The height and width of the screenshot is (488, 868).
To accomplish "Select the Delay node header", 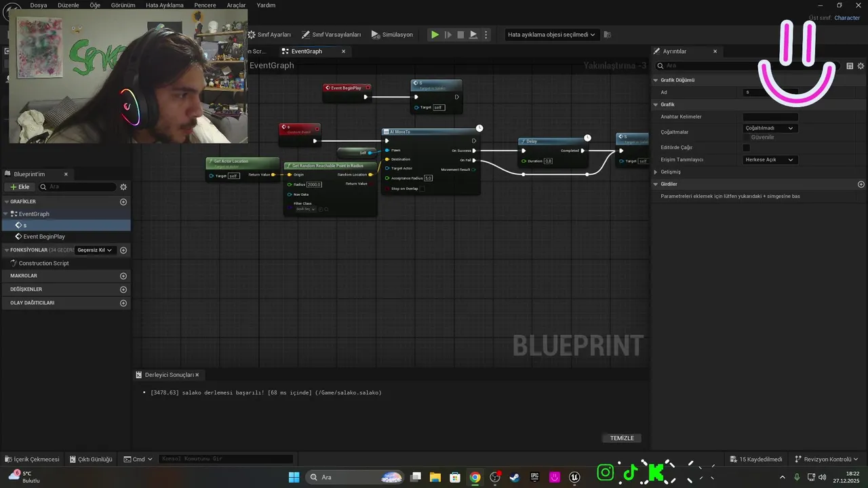I will coord(552,141).
